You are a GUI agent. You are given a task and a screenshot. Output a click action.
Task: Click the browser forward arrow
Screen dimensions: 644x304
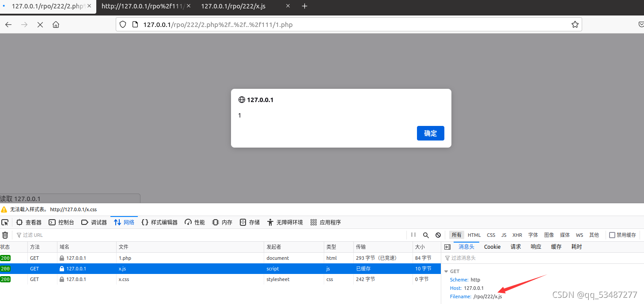tap(24, 25)
